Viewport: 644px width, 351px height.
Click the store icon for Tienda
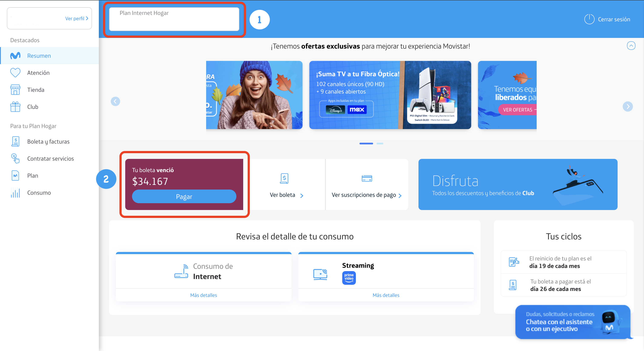click(15, 89)
